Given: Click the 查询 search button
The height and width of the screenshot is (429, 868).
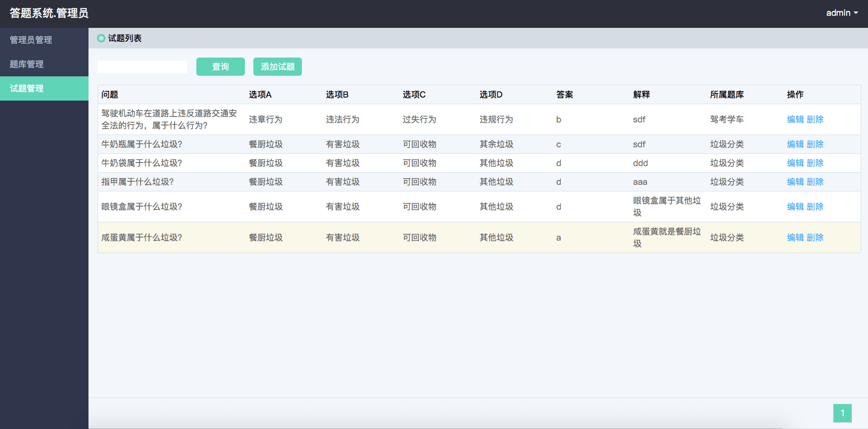Looking at the screenshot, I should 220,67.
